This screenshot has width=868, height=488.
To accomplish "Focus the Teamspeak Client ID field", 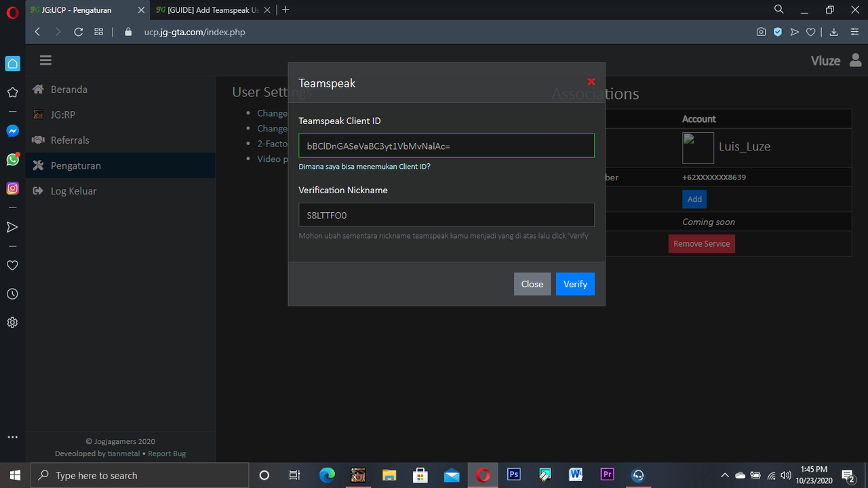I will pyautogui.click(x=446, y=146).
